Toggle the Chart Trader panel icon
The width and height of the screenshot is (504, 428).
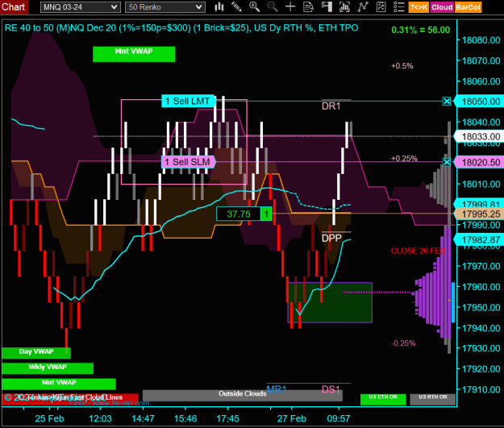327,6
